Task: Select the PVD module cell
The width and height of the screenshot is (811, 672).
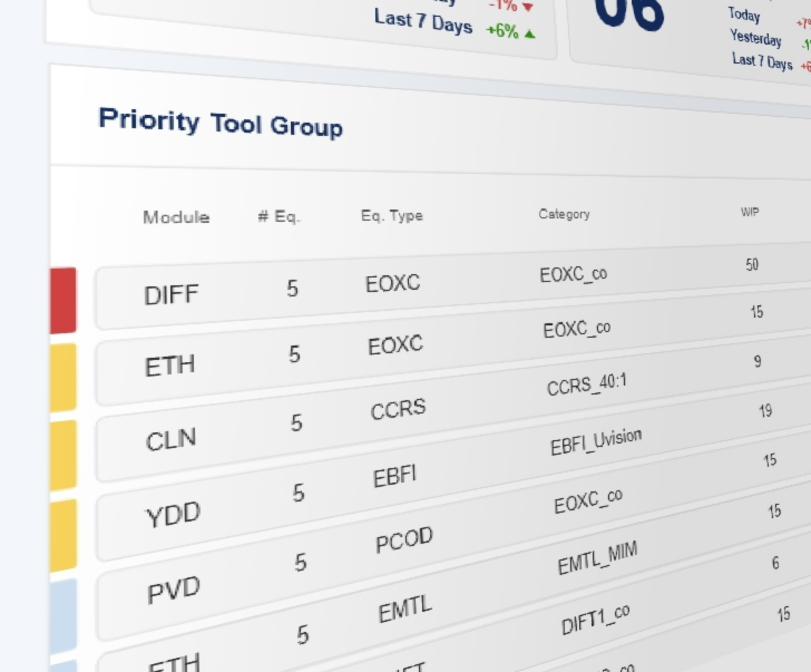Action: click(173, 590)
